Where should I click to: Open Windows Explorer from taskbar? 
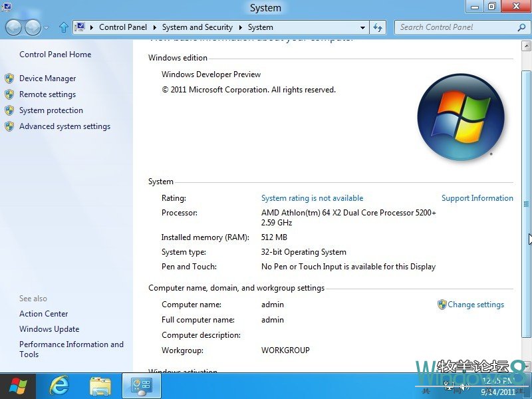(100, 386)
